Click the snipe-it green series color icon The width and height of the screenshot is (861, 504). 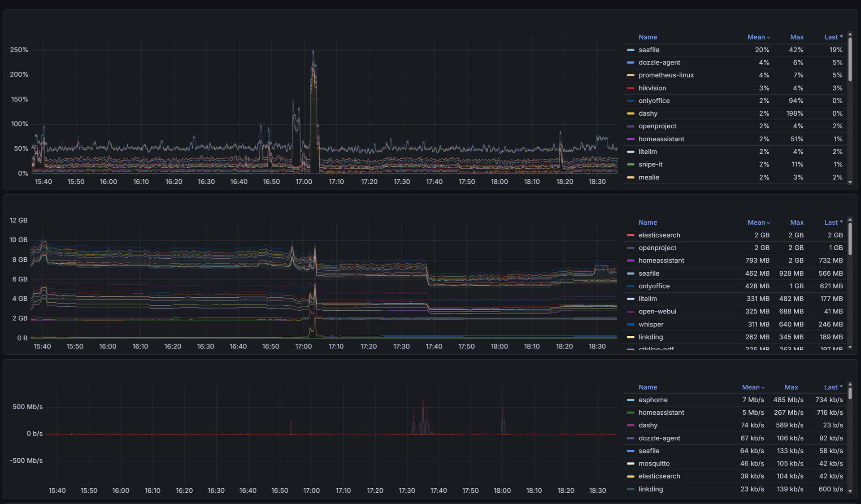pos(631,165)
